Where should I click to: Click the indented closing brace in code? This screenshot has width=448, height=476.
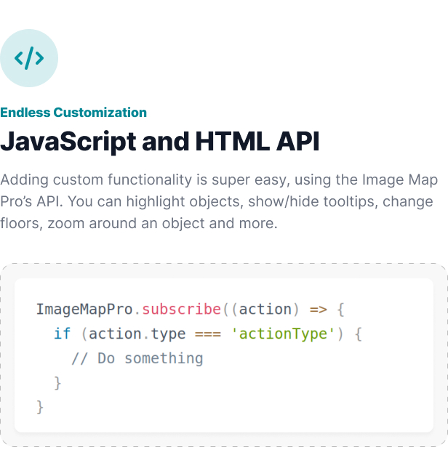(x=58, y=382)
